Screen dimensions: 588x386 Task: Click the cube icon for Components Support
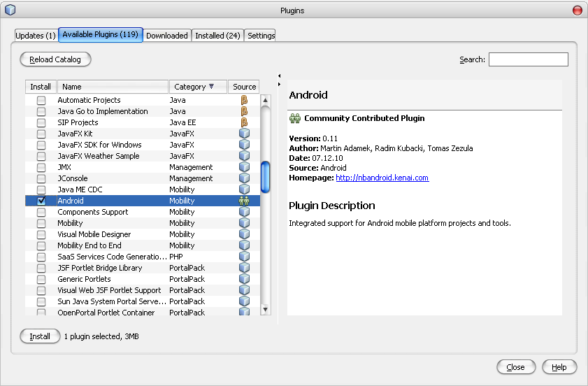(244, 212)
